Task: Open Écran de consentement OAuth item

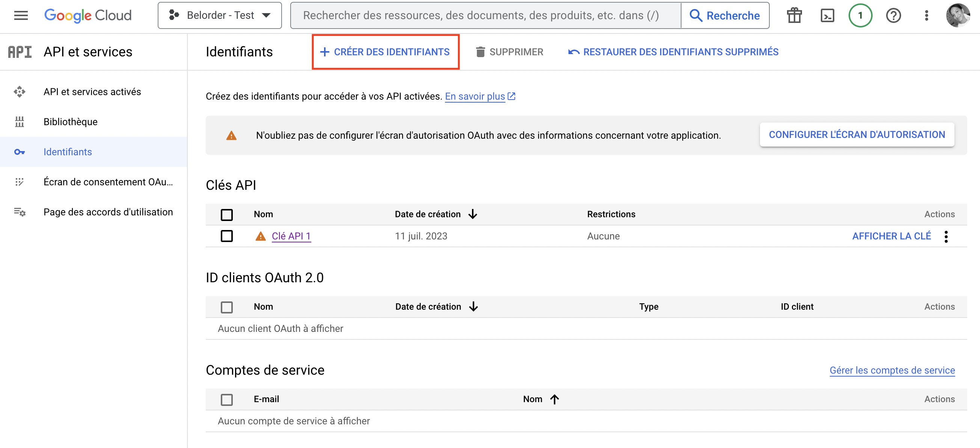Action: [93, 182]
